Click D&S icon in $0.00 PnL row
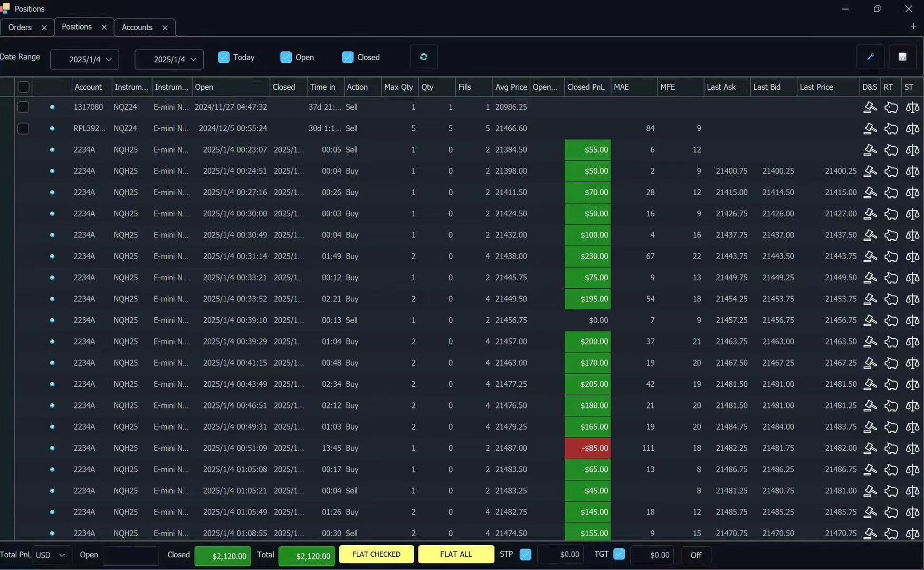This screenshot has height=570, width=924. pos(870,320)
